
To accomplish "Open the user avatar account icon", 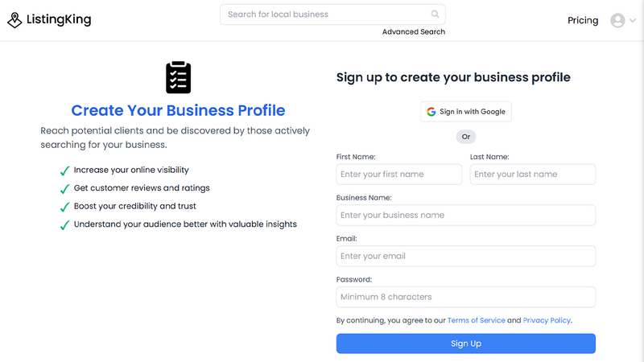I will [x=617, y=20].
